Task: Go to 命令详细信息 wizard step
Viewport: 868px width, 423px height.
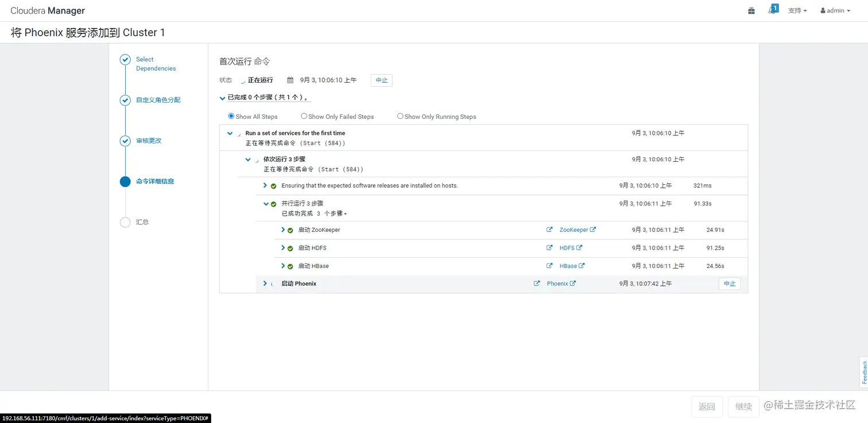Action: point(155,181)
